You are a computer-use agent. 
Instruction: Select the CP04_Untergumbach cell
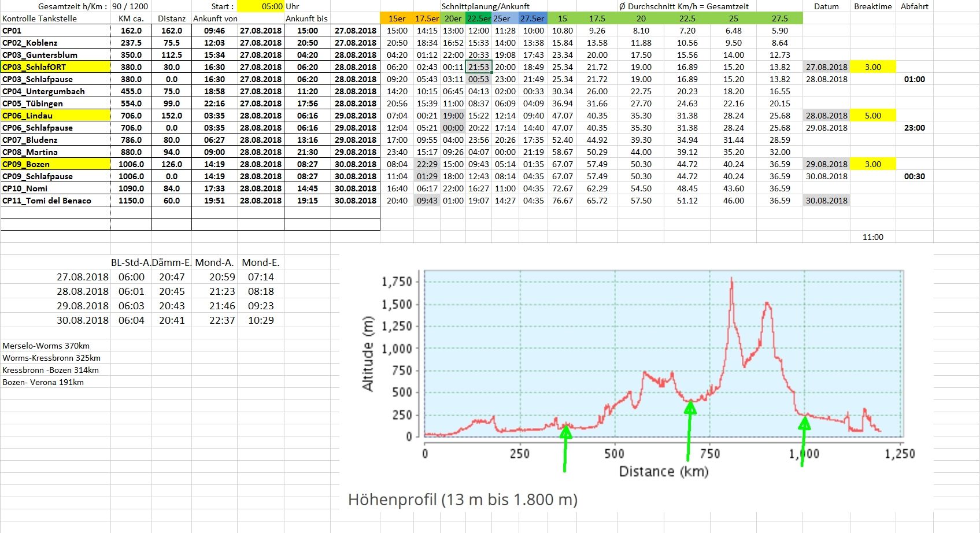point(56,91)
